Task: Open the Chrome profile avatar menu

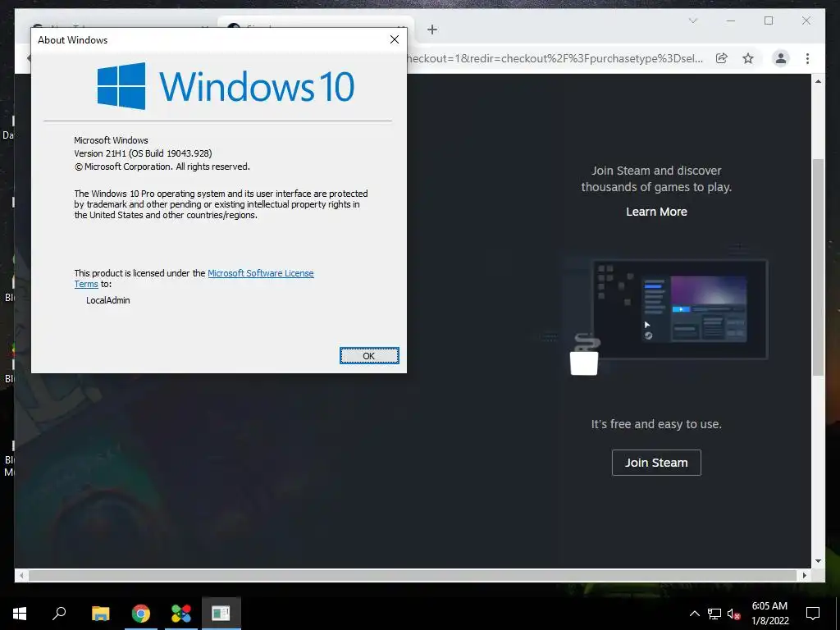Action: [781, 58]
